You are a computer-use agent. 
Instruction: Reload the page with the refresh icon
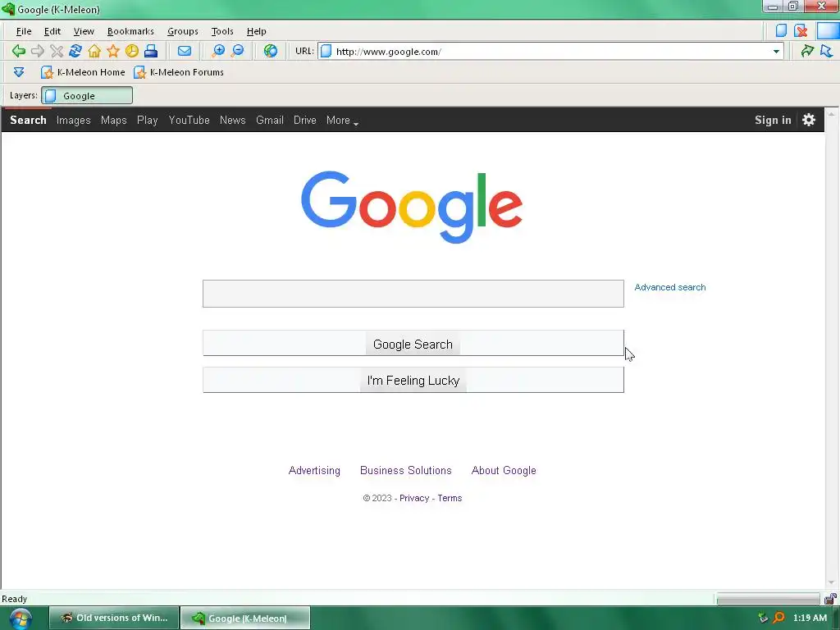pos(75,51)
